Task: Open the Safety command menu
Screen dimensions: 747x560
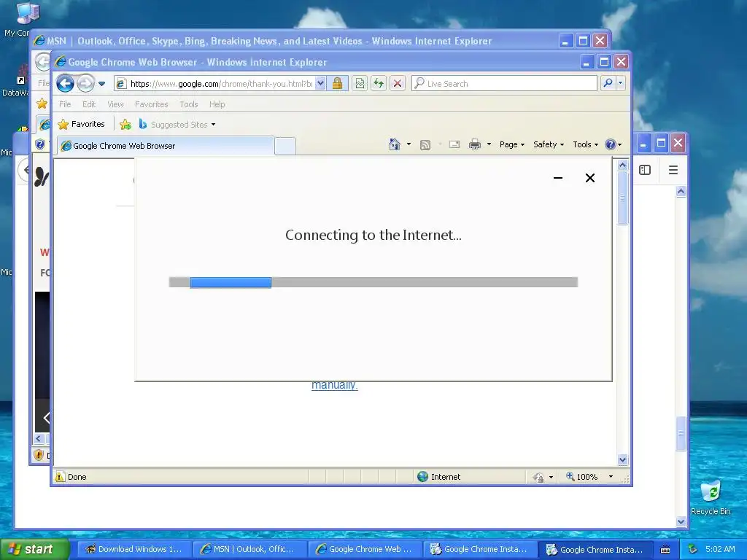Action: click(549, 144)
